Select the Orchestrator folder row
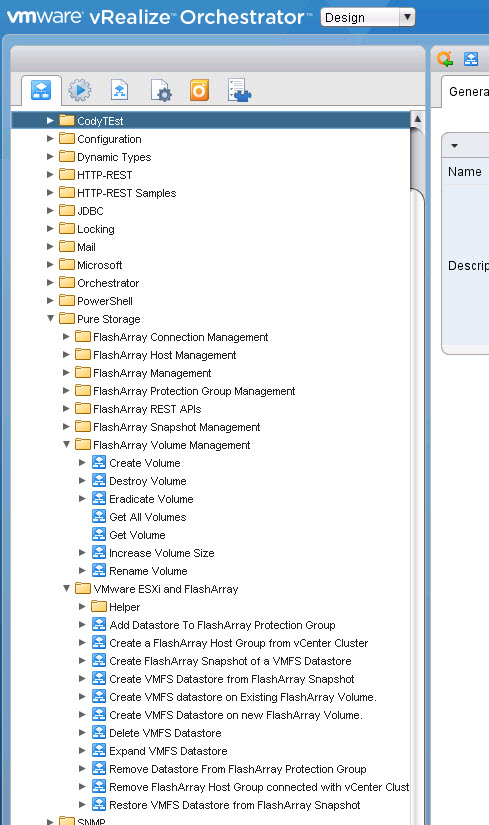Screen dimensions: 489x825 pyautogui.click(x=99, y=283)
